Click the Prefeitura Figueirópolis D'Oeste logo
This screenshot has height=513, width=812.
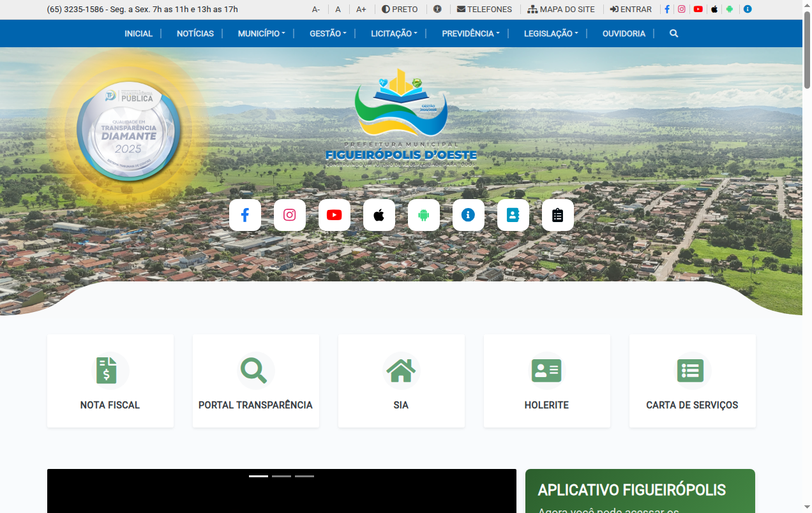point(401,117)
